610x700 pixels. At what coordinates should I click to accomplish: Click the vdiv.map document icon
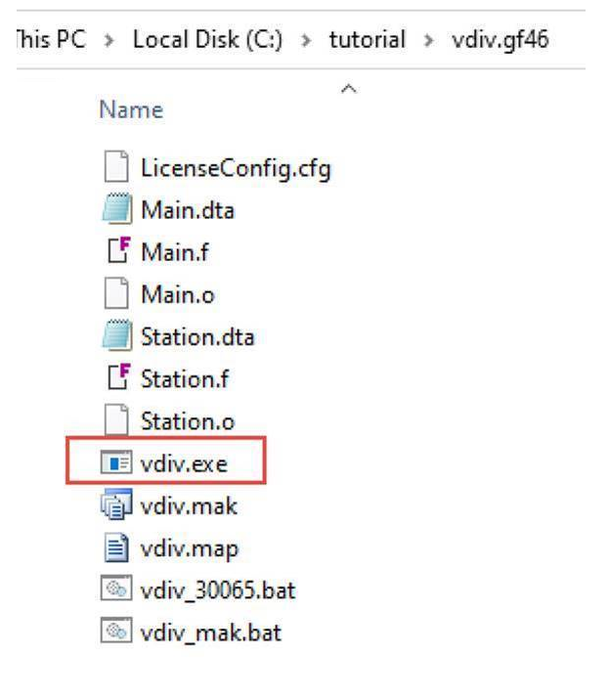point(117,548)
